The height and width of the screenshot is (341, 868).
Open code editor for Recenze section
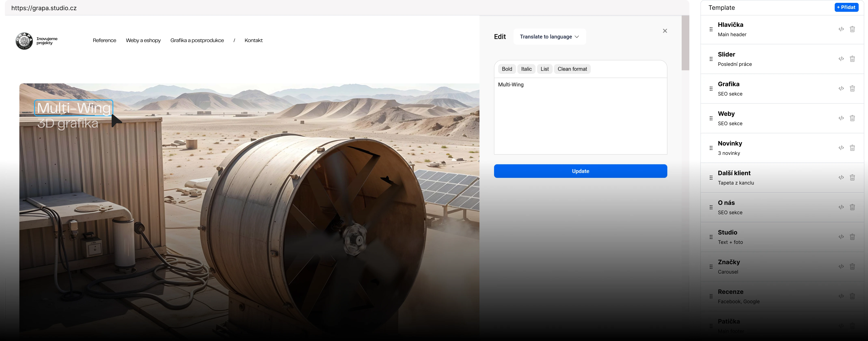[841, 296]
